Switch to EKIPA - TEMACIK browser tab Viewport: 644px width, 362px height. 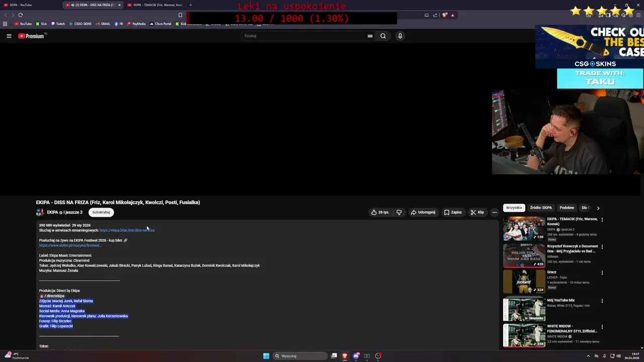click(155, 5)
